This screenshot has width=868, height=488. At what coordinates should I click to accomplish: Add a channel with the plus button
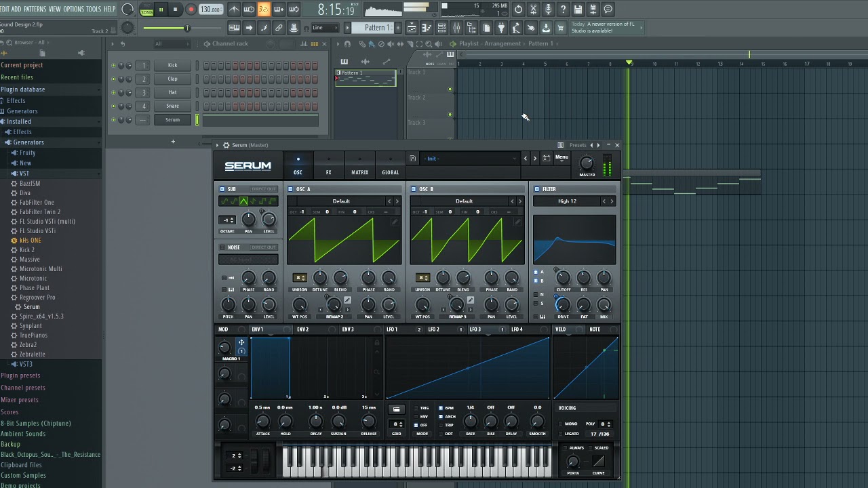(173, 142)
